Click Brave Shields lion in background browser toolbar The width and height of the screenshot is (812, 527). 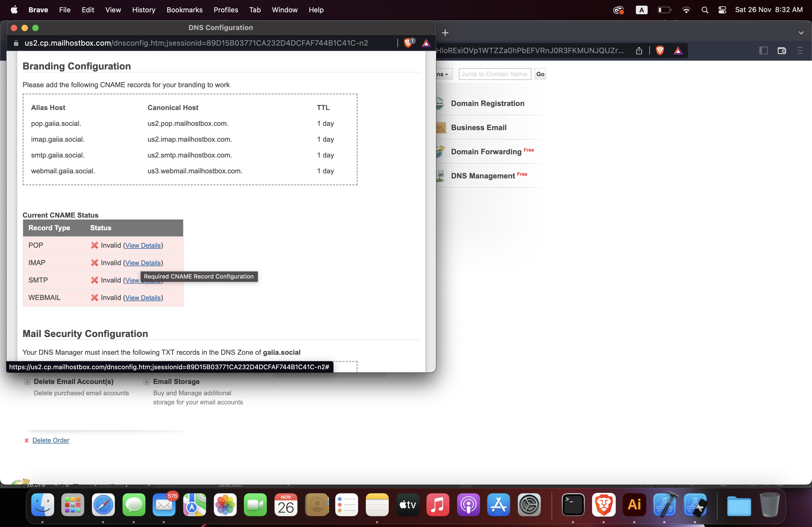click(660, 51)
